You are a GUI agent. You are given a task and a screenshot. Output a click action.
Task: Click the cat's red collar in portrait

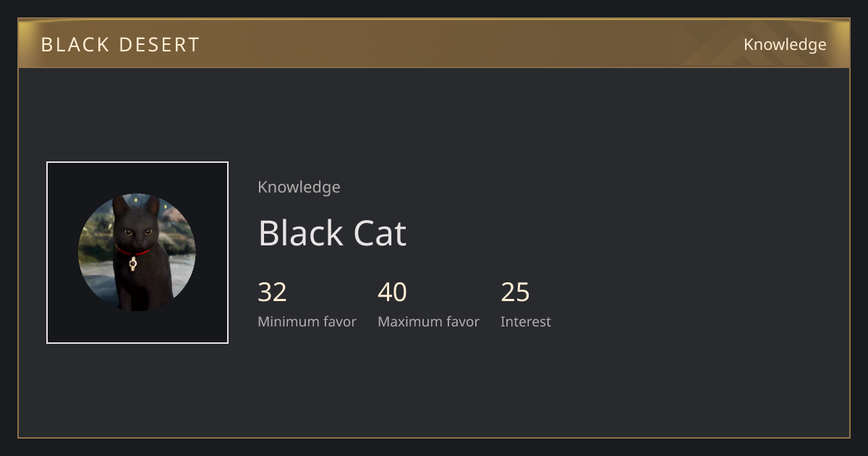[132, 250]
